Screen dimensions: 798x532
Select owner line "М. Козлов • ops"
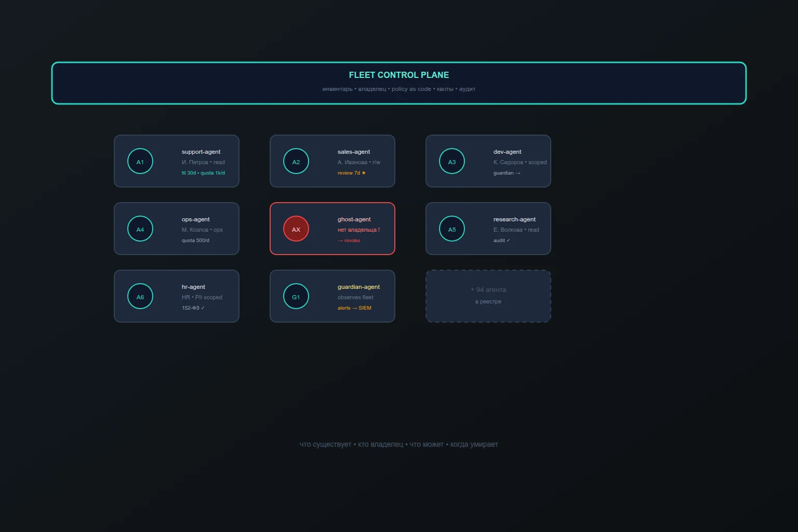(202, 230)
